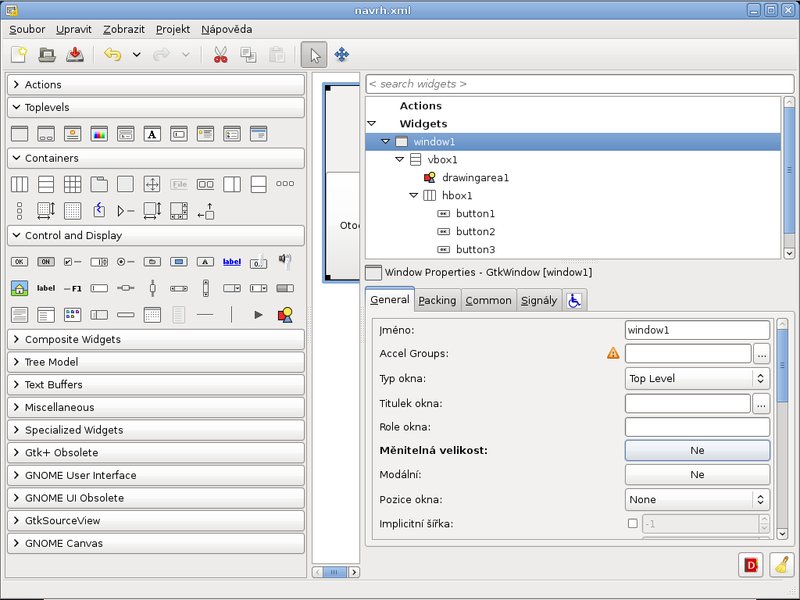800x600 pixels.
Task: Select the Volume Button speaker icon
Action: 285,262
